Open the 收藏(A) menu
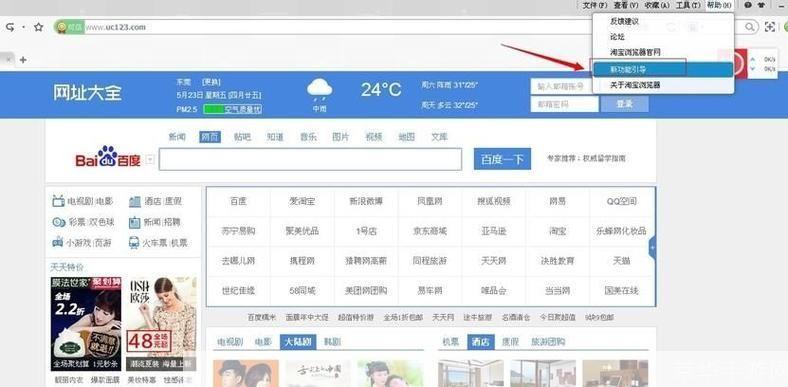The width and height of the screenshot is (788, 387). 657,5
